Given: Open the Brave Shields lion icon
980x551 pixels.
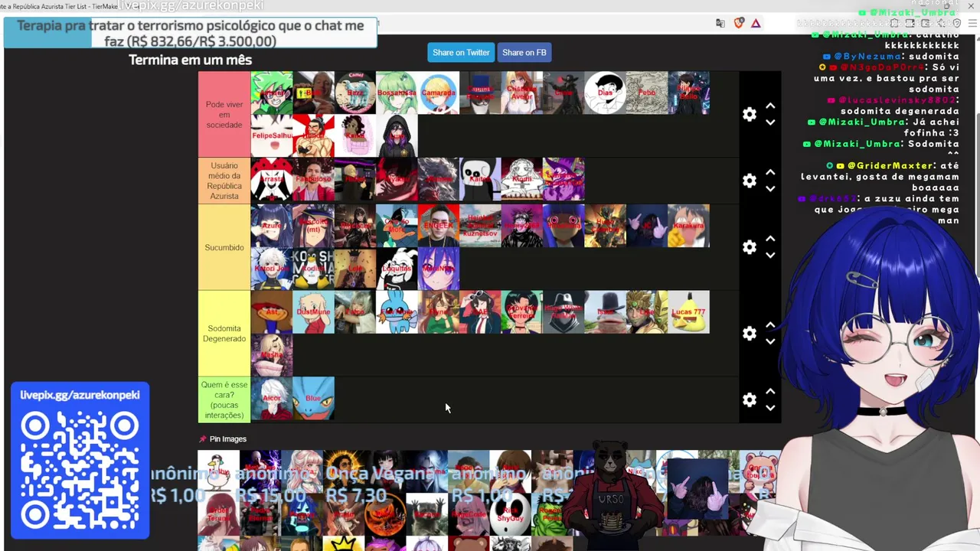Looking at the screenshot, I should click(739, 24).
